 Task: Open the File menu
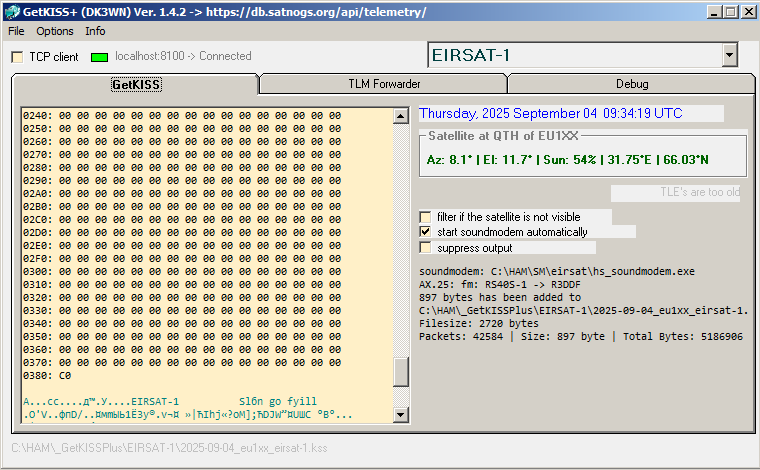pyautogui.click(x=16, y=31)
